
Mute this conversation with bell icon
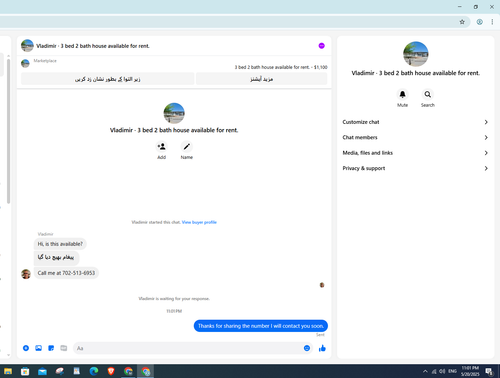tap(402, 94)
